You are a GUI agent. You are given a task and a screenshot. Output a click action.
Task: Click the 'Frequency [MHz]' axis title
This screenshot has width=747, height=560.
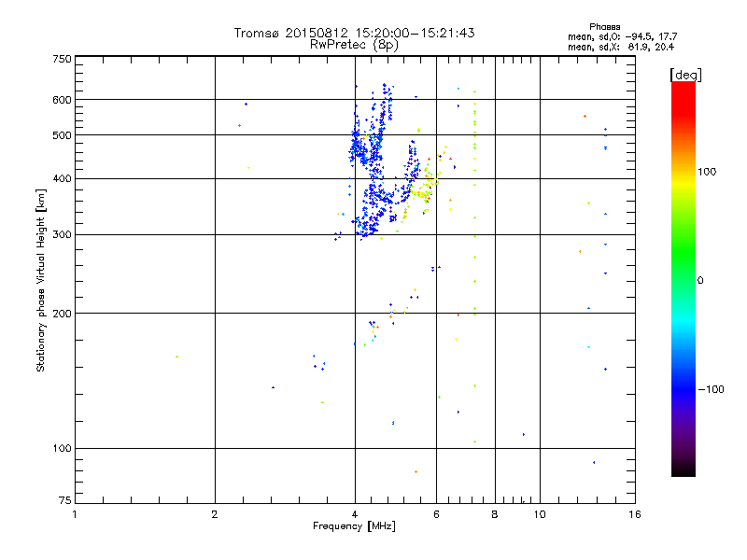click(354, 526)
